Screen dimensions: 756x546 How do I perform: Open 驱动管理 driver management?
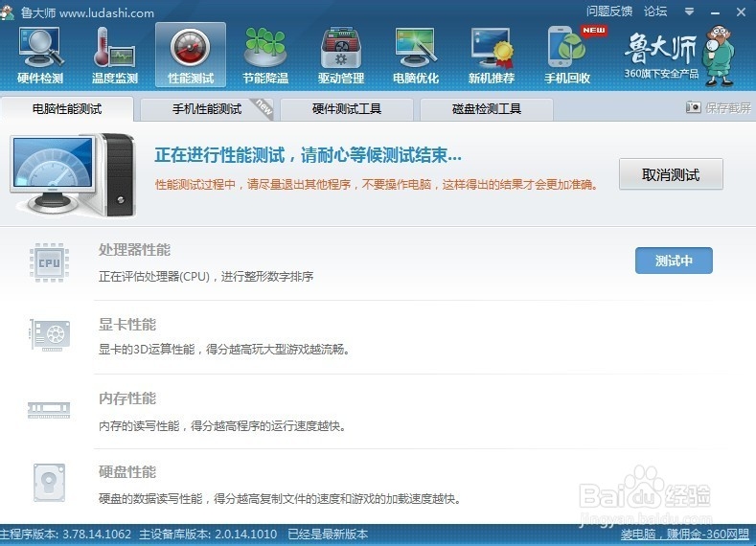click(x=341, y=56)
